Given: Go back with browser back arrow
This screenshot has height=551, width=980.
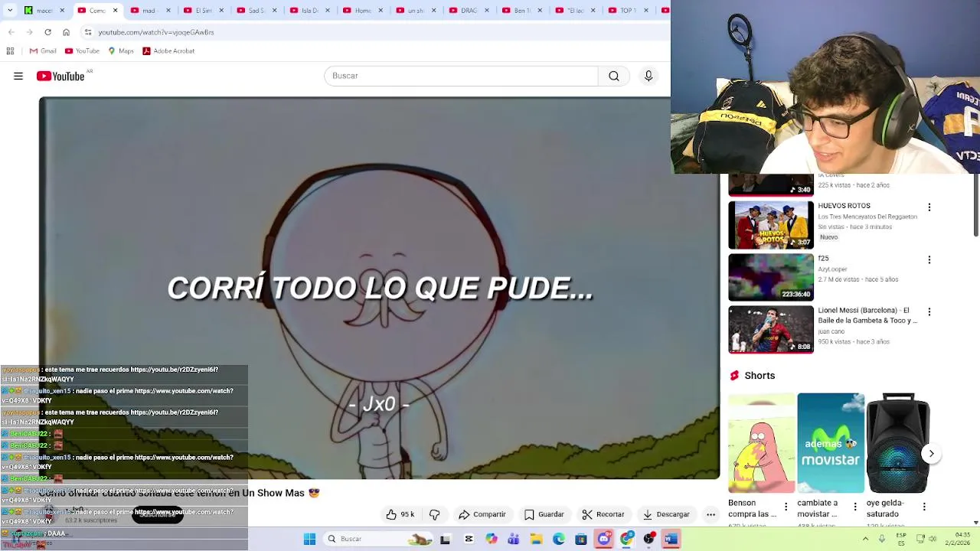Looking at the screenshot, I should click(x=11, y=32).
